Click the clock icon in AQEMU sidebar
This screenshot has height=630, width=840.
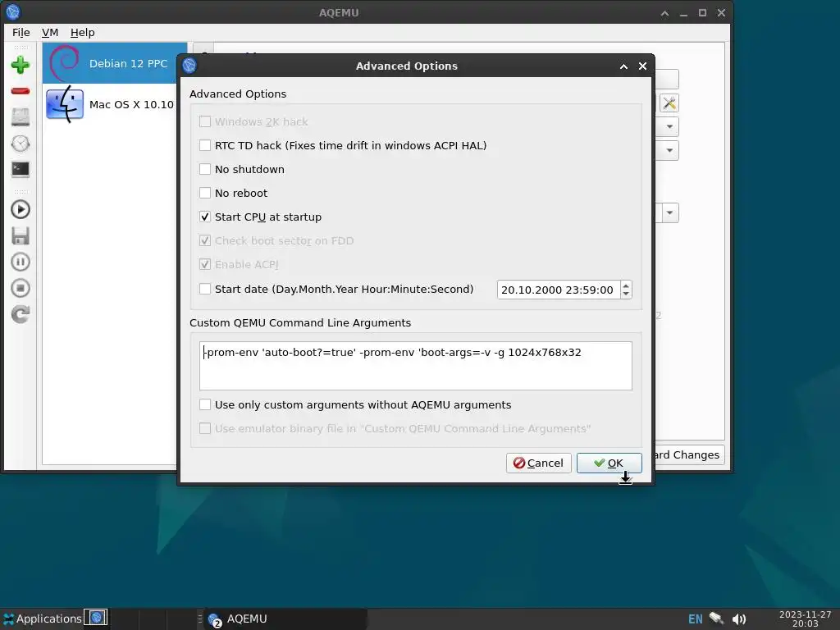pos(21,143)
